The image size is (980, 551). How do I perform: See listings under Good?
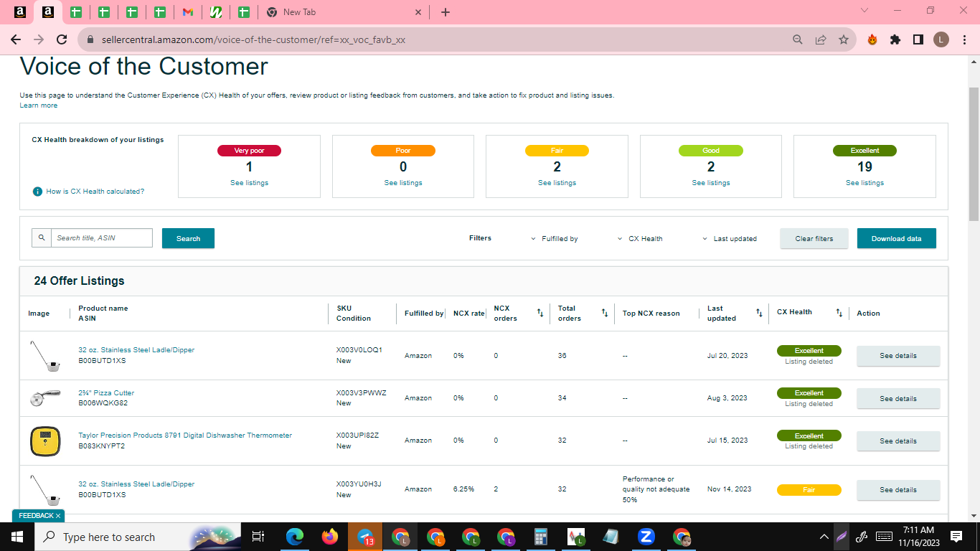point(711,183)
